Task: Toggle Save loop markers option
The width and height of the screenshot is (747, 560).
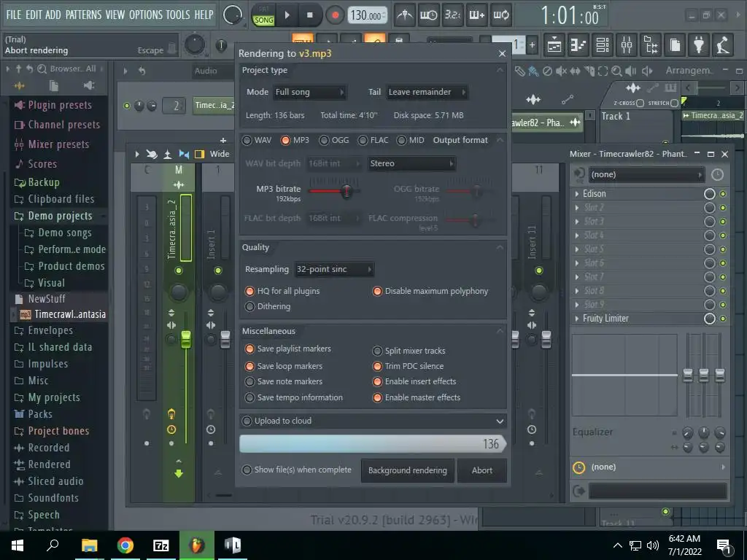Action: click(284, 366)
